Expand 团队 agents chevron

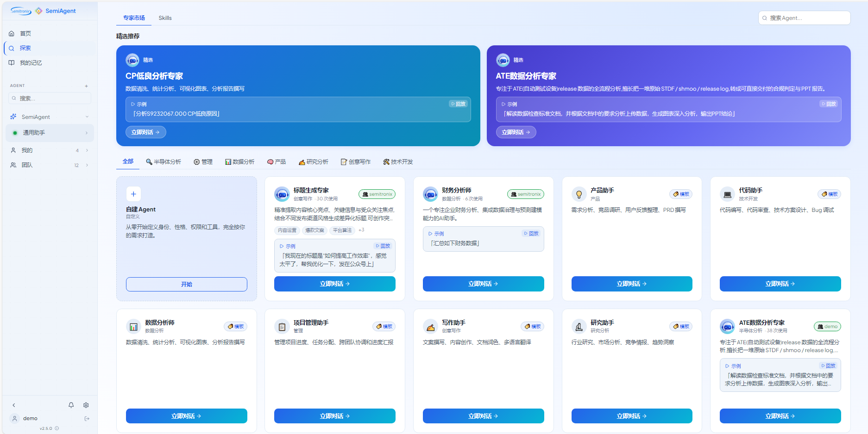coord(87,165)
